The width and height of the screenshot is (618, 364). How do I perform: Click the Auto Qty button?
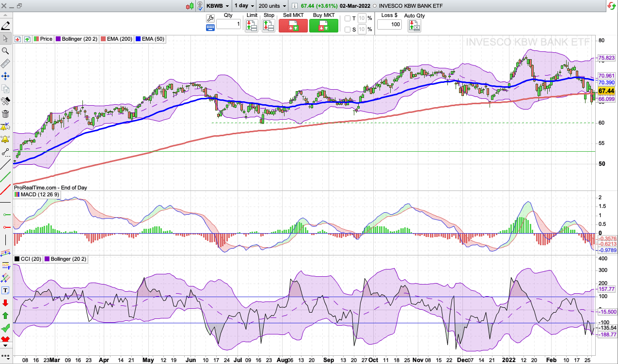coord(414,26)
